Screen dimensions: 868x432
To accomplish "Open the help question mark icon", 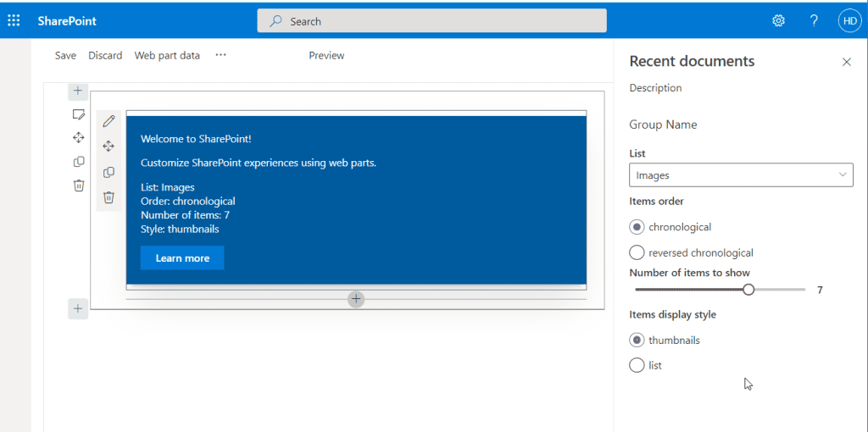I will pyautogui.click(x=814, y=21).
